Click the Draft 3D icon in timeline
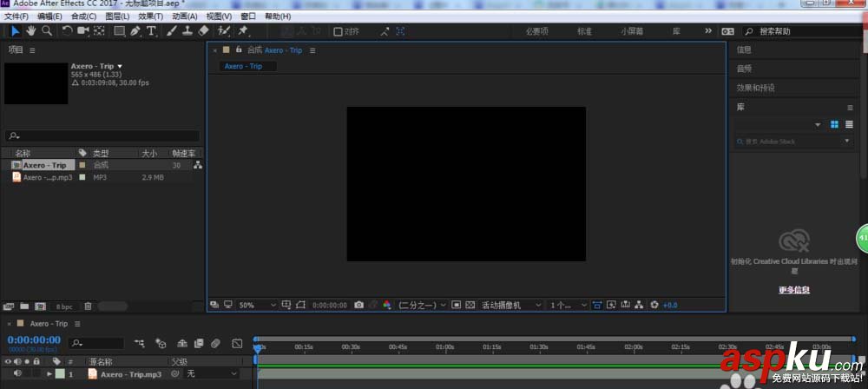The image size is (868, 389). (x=161, y=344)
